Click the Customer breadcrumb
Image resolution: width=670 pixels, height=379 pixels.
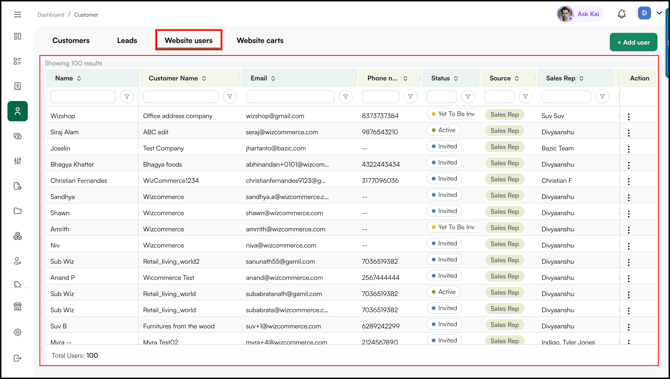(x=86, y=15)
